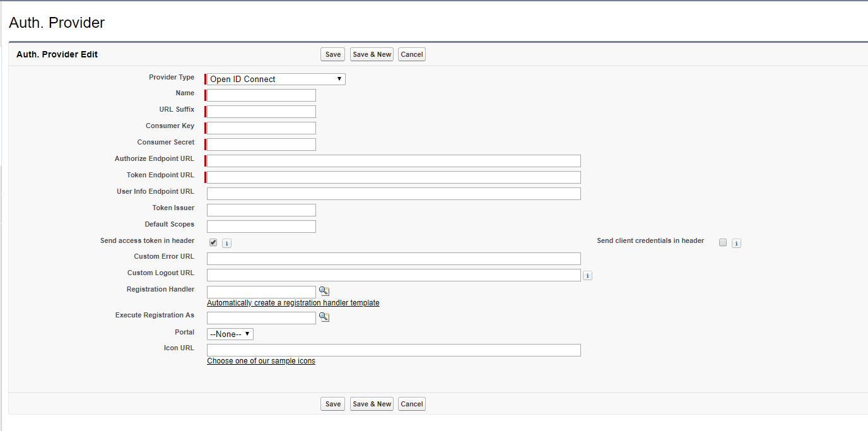Click Save & New at the bottom
868x431 pixels.
pyautogui.click(x=371, y=403)
